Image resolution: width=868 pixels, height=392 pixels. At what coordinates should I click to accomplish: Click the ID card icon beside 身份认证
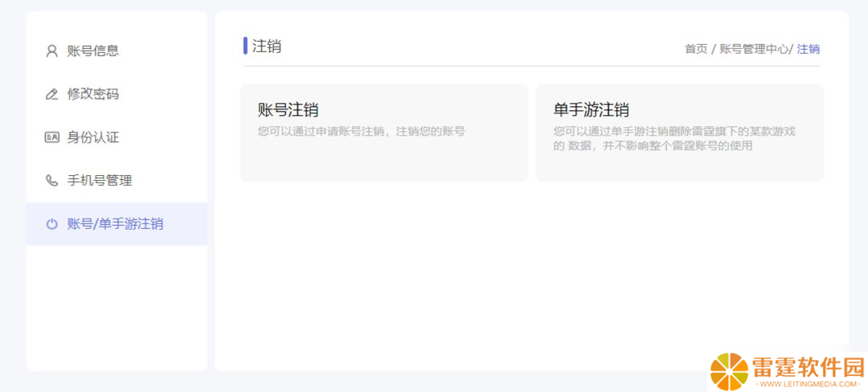(51, 137)
